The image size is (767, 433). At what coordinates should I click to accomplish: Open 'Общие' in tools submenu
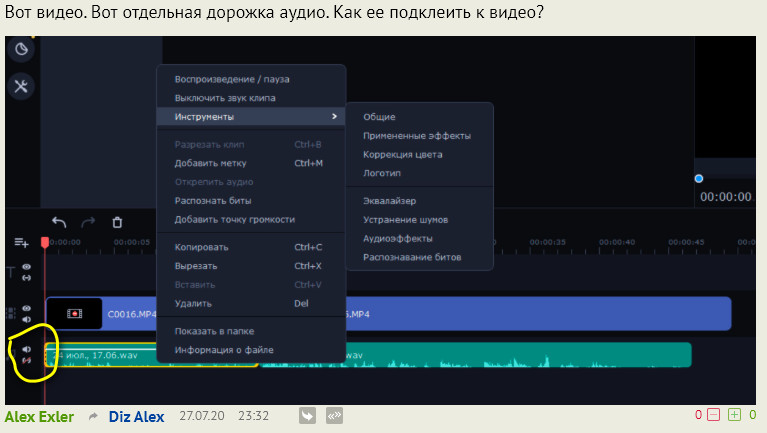coord(419,117)
